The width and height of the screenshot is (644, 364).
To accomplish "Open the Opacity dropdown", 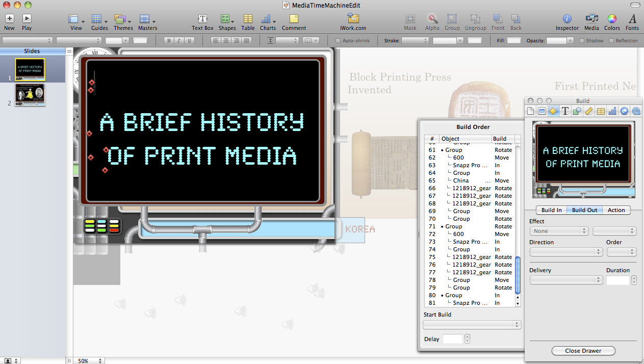I will 560,41.
